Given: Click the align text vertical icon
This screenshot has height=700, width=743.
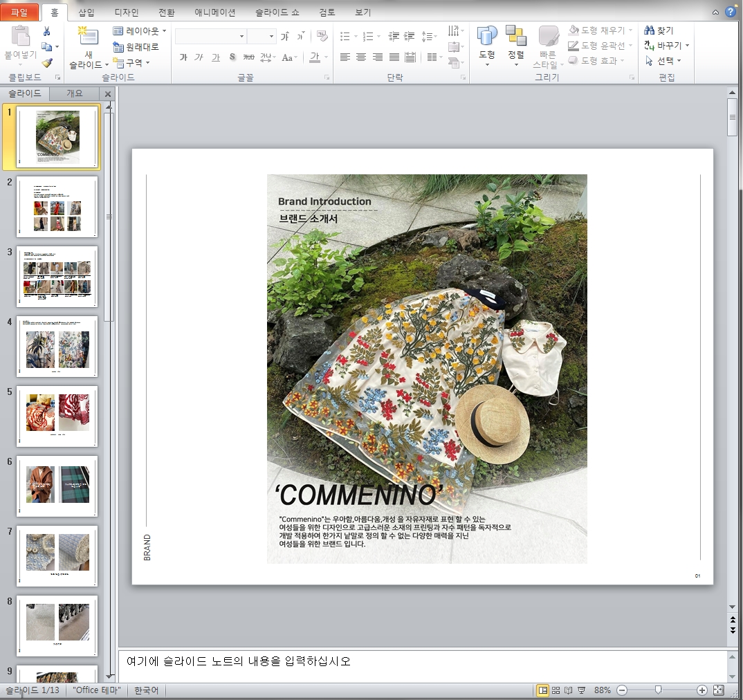Looking at the screenshot, I should pyautogui.click(x=453, y=47).
